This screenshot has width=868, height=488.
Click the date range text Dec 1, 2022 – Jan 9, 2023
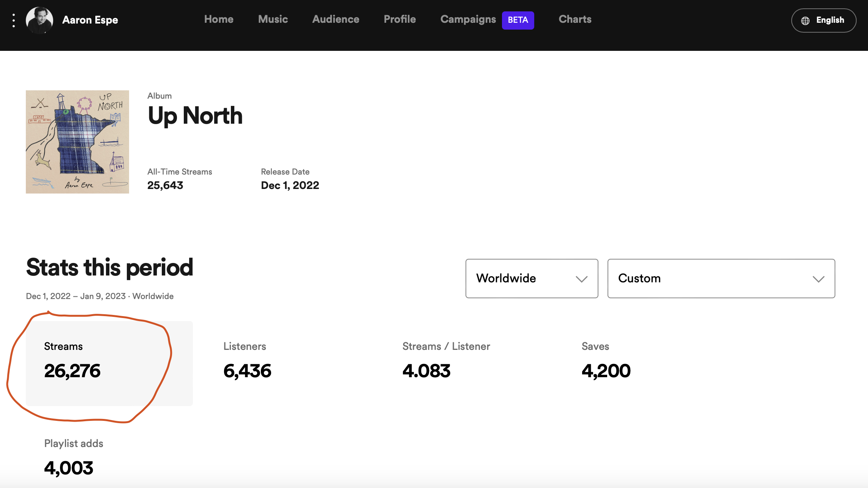[76, 296]
